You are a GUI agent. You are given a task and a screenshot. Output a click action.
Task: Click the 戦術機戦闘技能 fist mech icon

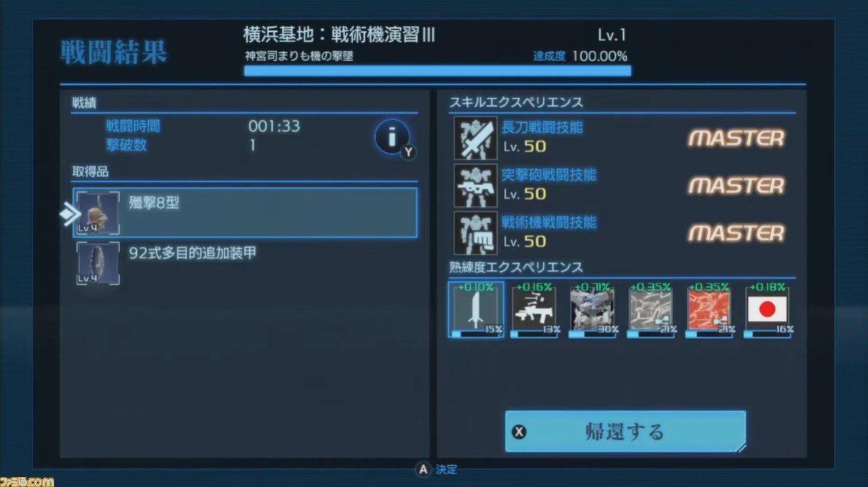475,233
